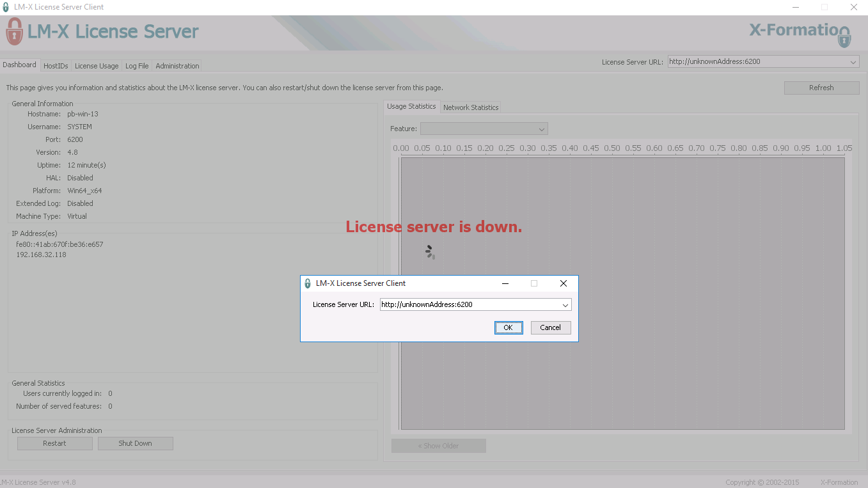868x488 pixels.
Task: Click the Show Older button
Action: pyautogui.click(x=438, y=446)
